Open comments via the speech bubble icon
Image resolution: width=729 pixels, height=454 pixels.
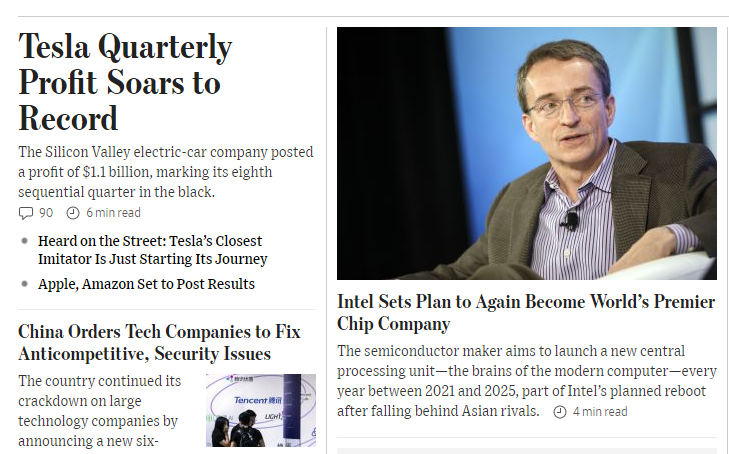click(26, 213)
